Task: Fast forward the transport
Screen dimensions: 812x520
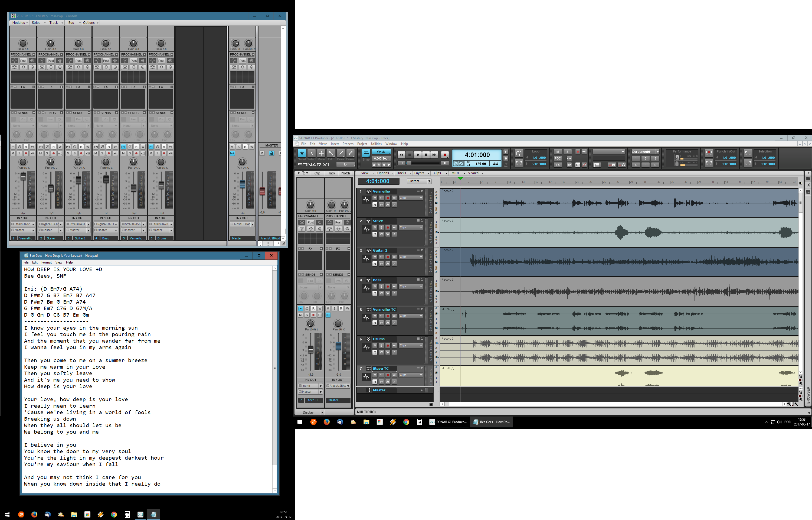Action: [x=434, y=155]
